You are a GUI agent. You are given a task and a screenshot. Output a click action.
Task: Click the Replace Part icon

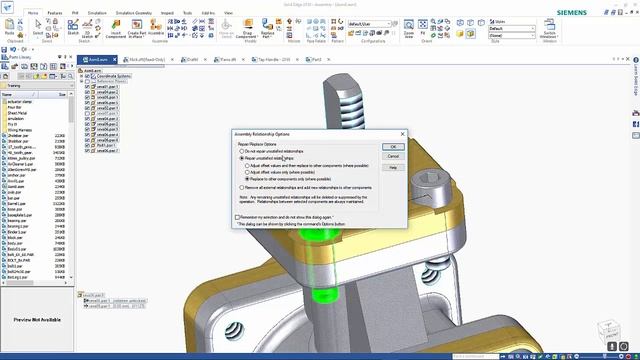tap(267, 29)
